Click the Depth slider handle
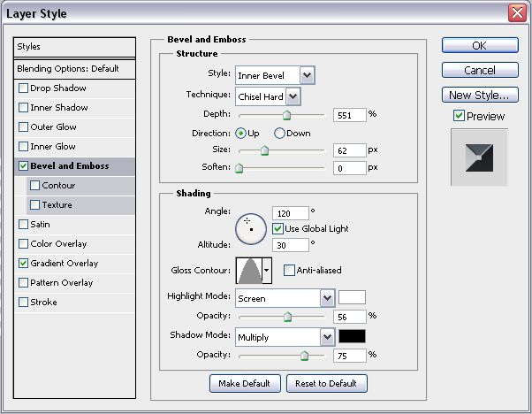The height and width of the screenshot is (414, 532). [286, 114]
